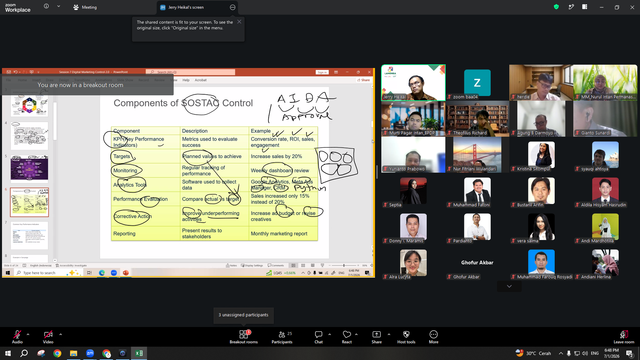The height and width of the screenshot is (360, 640).
Task: Select Ghofur Akbar's participant tile
Action: point(477,262)
